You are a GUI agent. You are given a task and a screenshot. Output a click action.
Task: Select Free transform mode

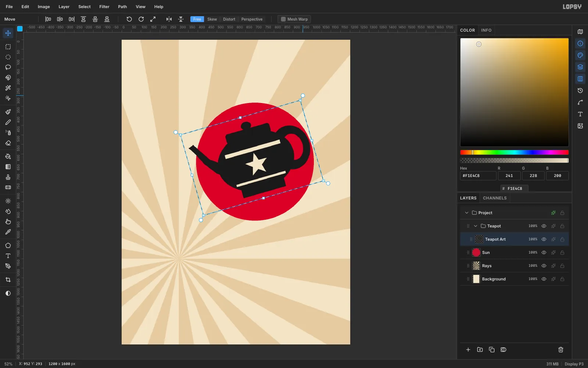pos(197,19)
